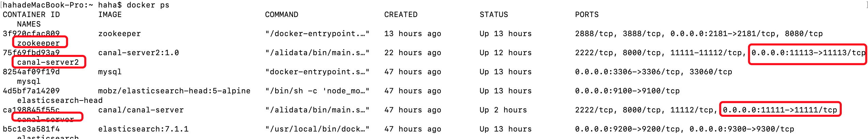Viewport: 868px width, 139px height.
Task: Click the canal/canal-server image name
Action: click(141, 110)
